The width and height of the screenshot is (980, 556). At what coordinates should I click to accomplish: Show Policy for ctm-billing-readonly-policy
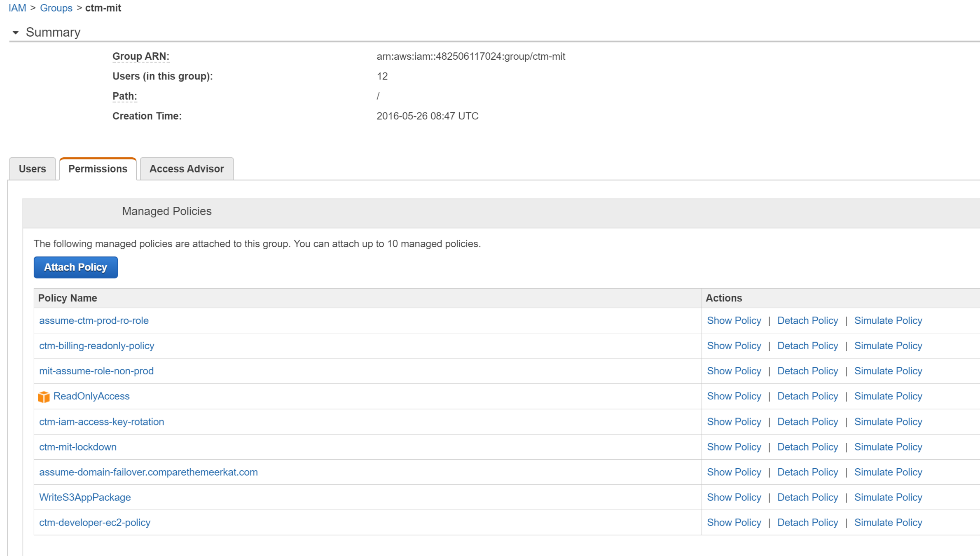pyautogui.click(x=734, y=346)
